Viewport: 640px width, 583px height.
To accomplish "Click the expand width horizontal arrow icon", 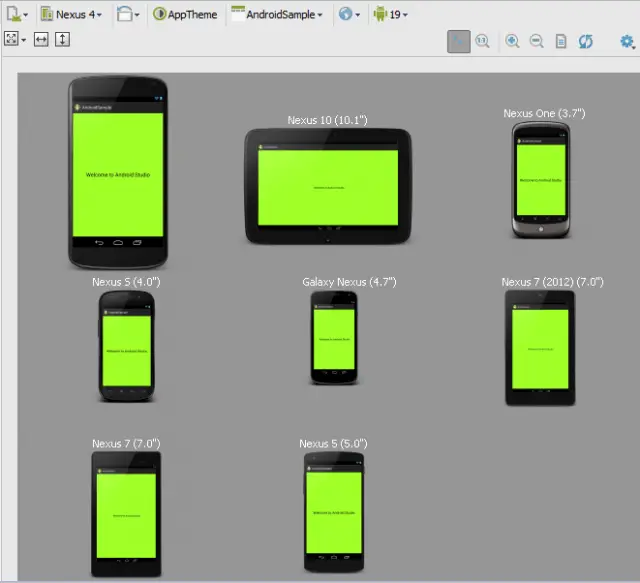I will (41, 39).
